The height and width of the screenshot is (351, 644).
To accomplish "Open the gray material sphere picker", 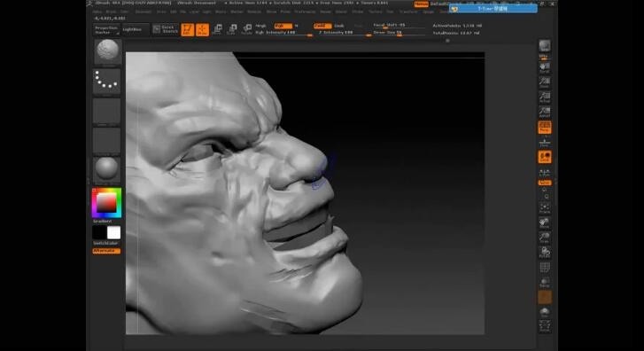I will [106, 170].
